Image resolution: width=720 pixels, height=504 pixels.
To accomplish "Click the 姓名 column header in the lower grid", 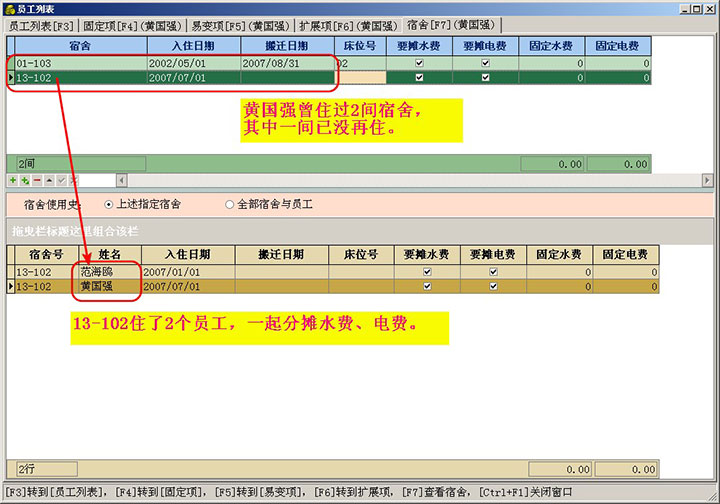I will [108, 255].
